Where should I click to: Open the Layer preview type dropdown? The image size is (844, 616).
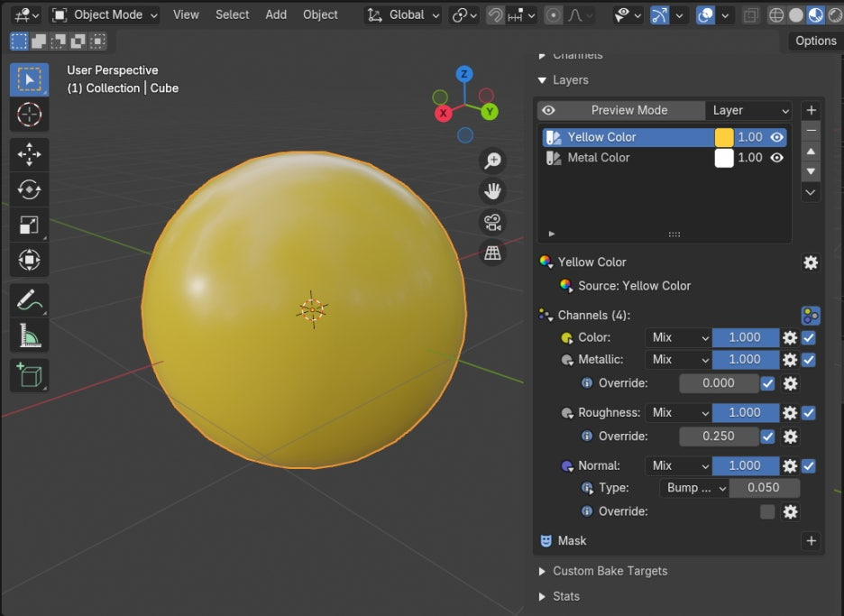tap(748, 110)
